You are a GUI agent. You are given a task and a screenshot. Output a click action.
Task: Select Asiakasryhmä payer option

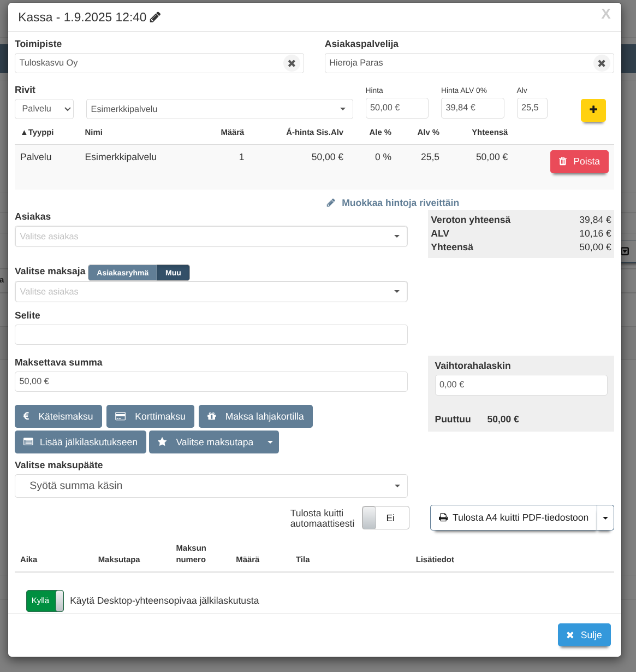point(122,273)
